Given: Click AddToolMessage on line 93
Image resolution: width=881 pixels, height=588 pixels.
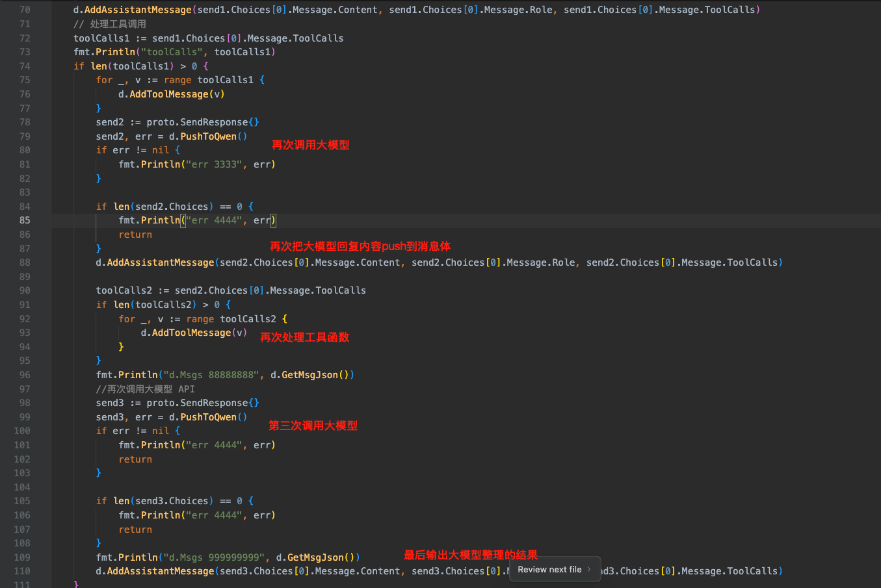Looking at the screenshot, I should pos(191,333).
